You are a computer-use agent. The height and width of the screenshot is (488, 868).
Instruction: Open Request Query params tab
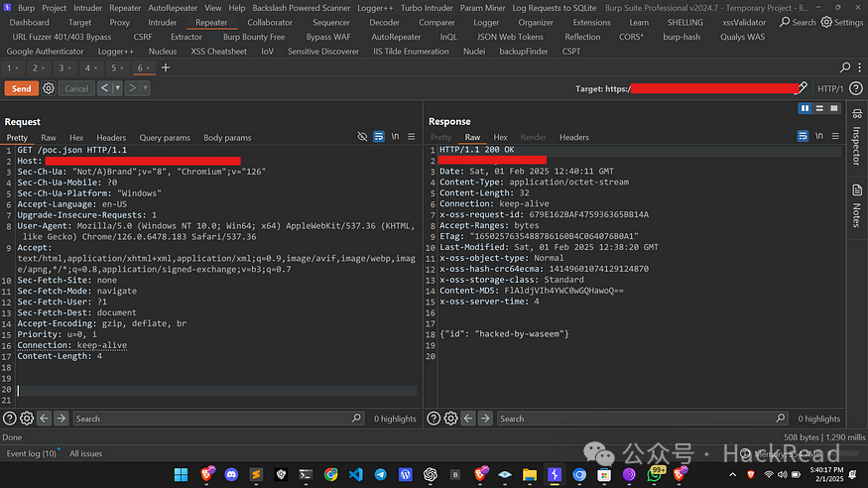coord(165,138)
